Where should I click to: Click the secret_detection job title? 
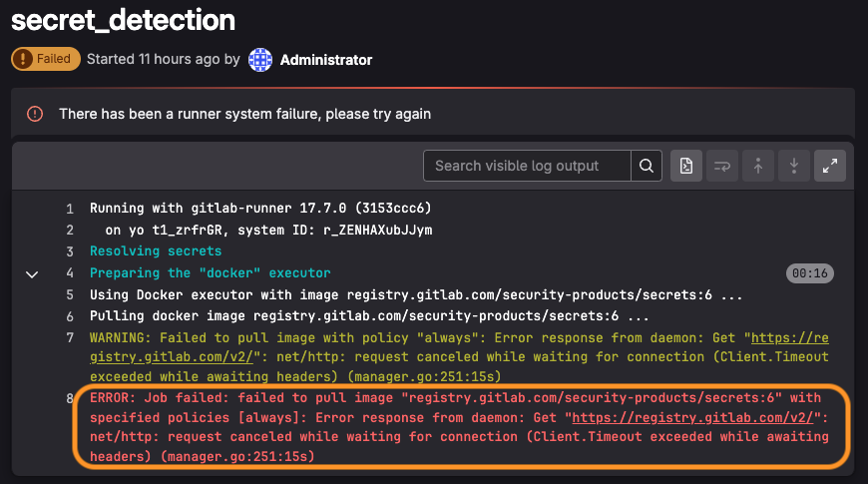[x=123, y=21]
